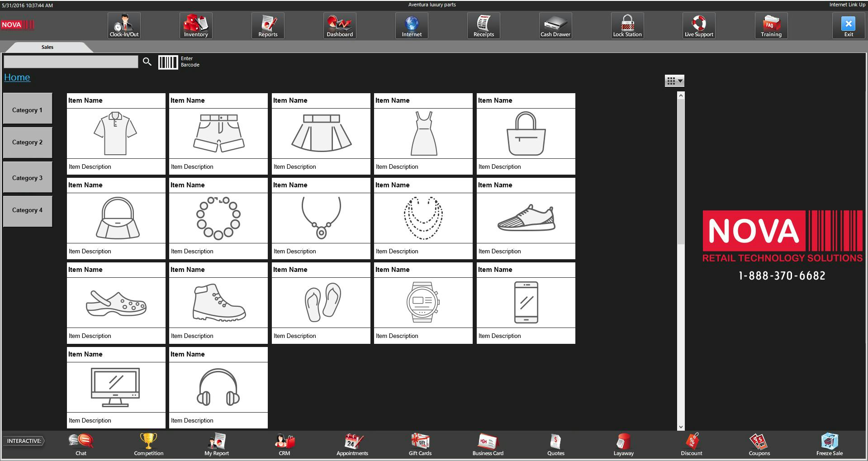The image size is (868, 461).
Task: Open the grid view layout dropdown
Action: (675, 81)
